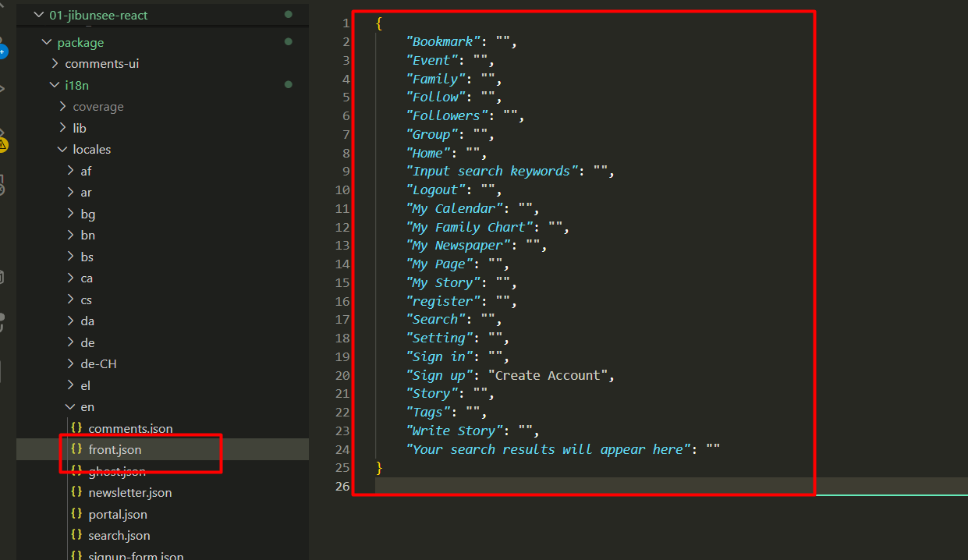968x560 pixels.
Task: Select the lib folder in explorer
Action: 80,128
